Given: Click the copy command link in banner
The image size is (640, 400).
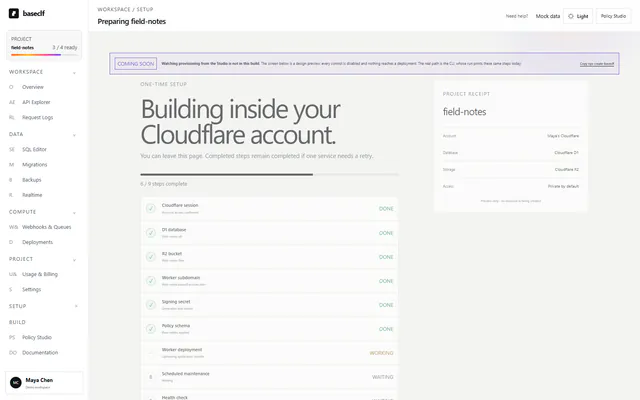Looking at the screenshot, I should pos(597,64).
